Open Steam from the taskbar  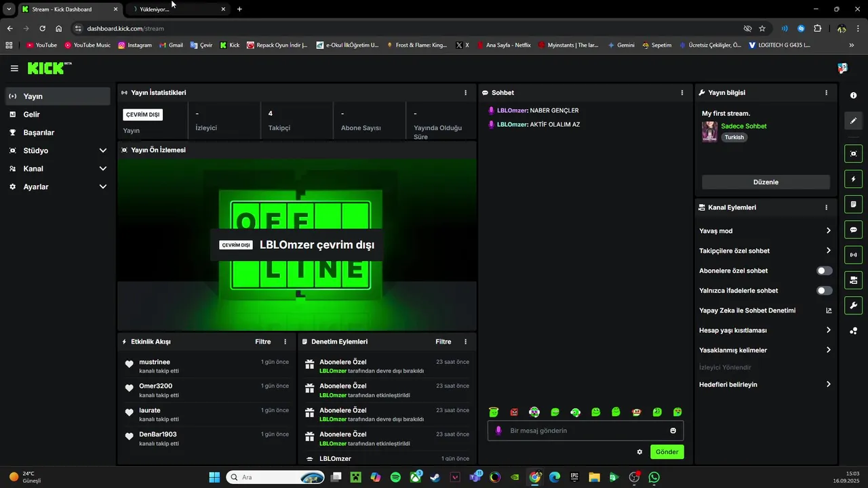click(x=435, y=477)
